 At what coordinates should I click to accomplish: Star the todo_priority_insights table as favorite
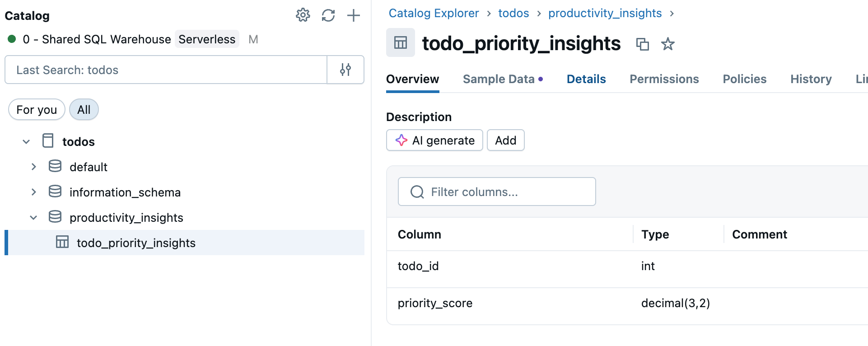coord(667,44)
